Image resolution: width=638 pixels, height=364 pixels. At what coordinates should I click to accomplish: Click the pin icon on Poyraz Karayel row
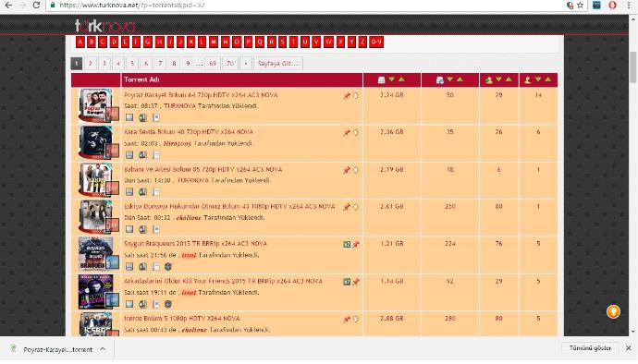pyautogui.click(x=347, y=96)
